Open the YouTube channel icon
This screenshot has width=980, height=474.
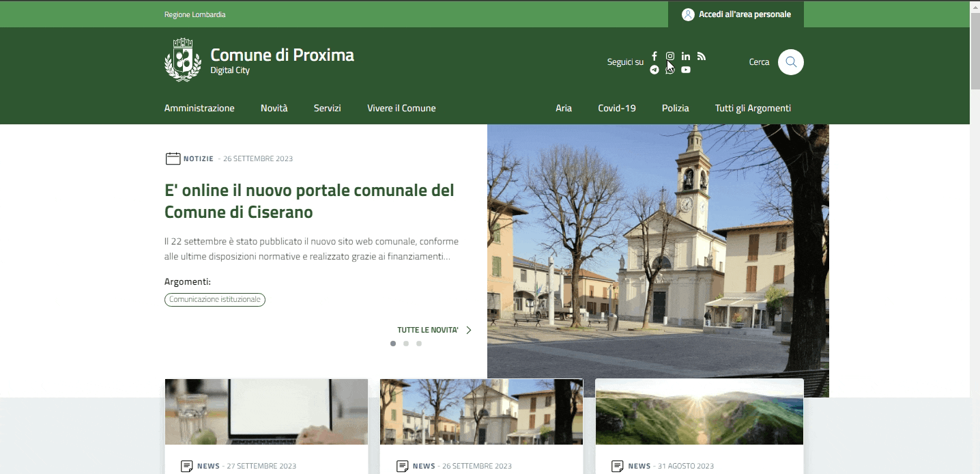(686, 70)
